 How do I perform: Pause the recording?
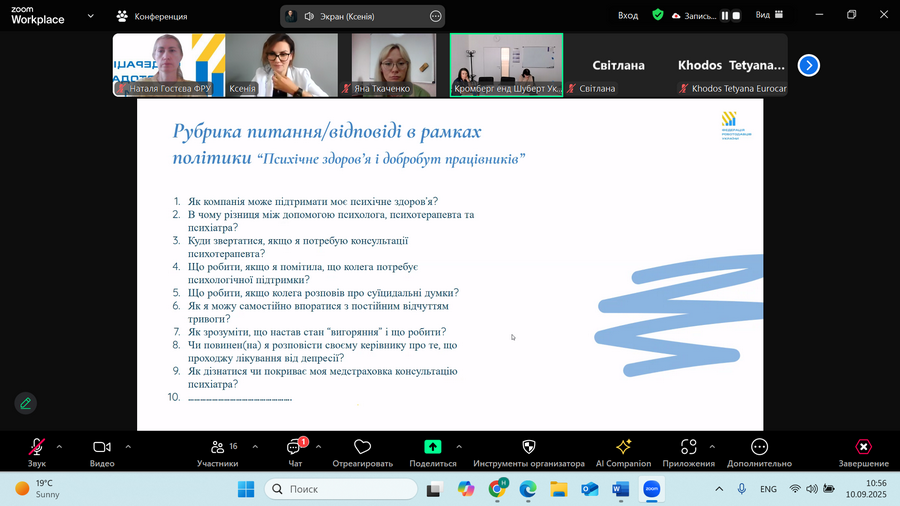click(x=725, y=15)
